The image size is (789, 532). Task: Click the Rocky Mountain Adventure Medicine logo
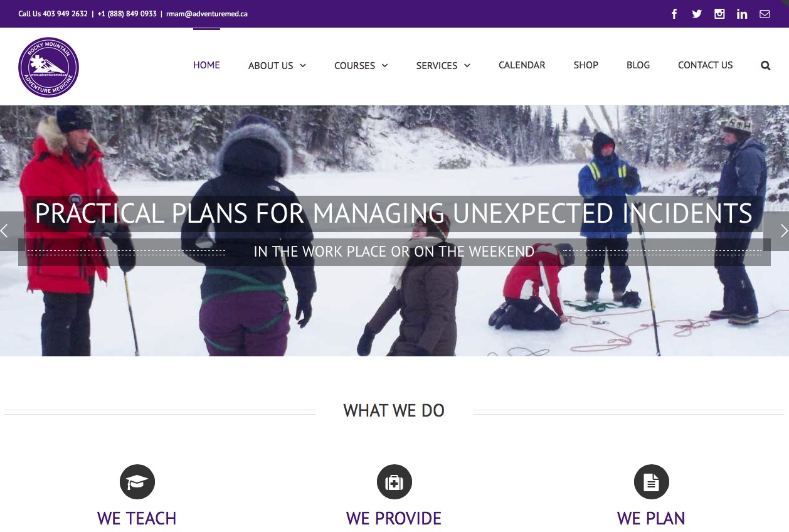48,67
